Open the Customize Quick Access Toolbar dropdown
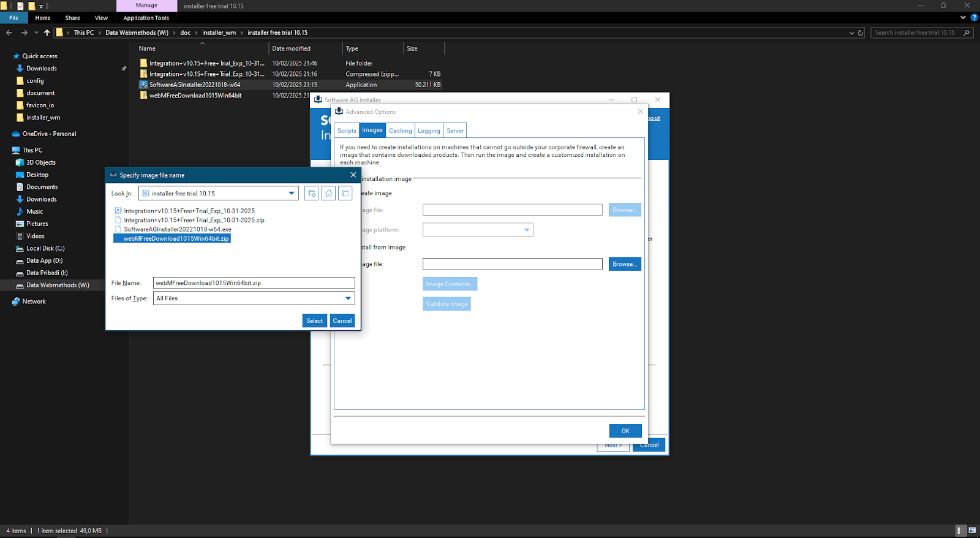Image resolution: width=980 pixels, height=538 pixels. (41, 6)
